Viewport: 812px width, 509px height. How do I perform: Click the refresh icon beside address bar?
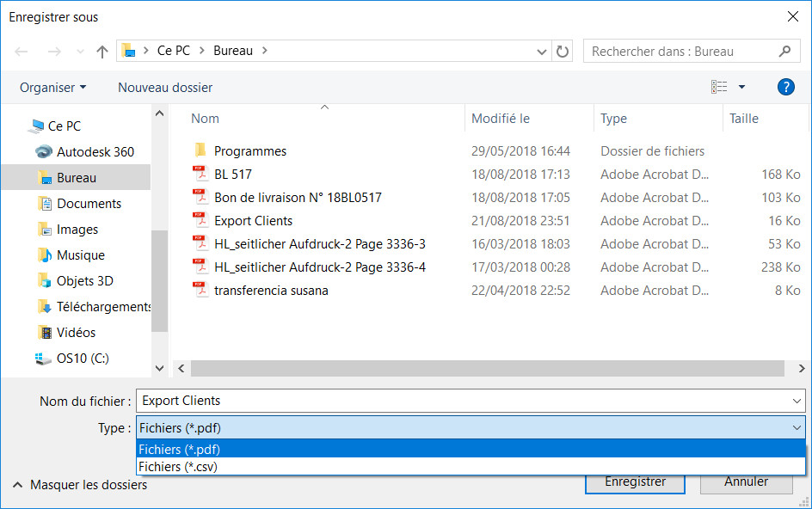pos(563,52)
